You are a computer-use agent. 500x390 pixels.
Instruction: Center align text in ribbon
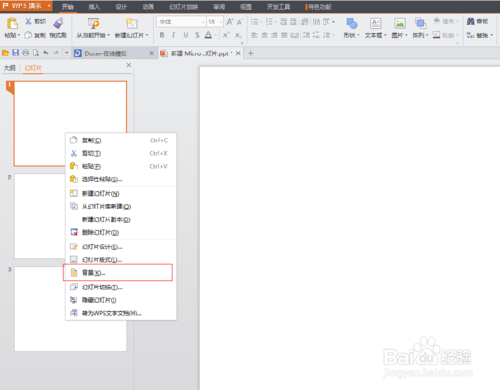point(265,35)
